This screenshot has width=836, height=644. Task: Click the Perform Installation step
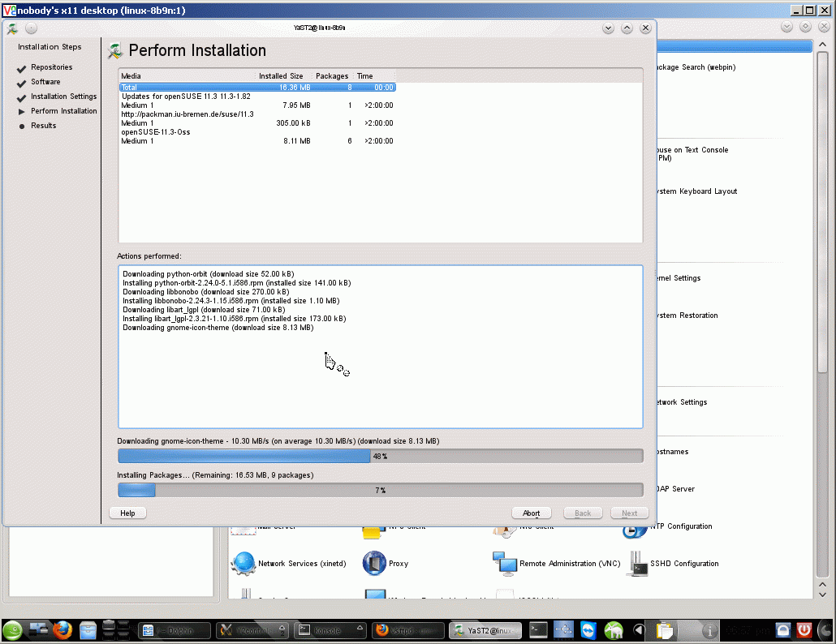coord(63,111)
